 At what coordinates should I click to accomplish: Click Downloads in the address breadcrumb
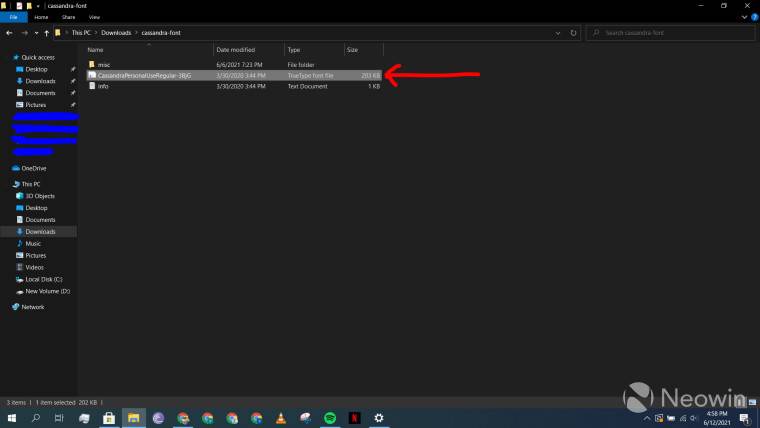click(x=116, y=33)
